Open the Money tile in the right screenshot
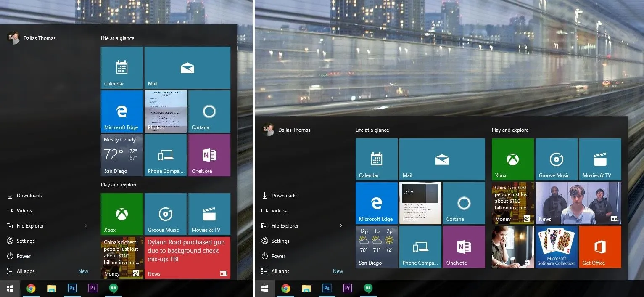This screenshot has height=297, width=644. (513, 203)
